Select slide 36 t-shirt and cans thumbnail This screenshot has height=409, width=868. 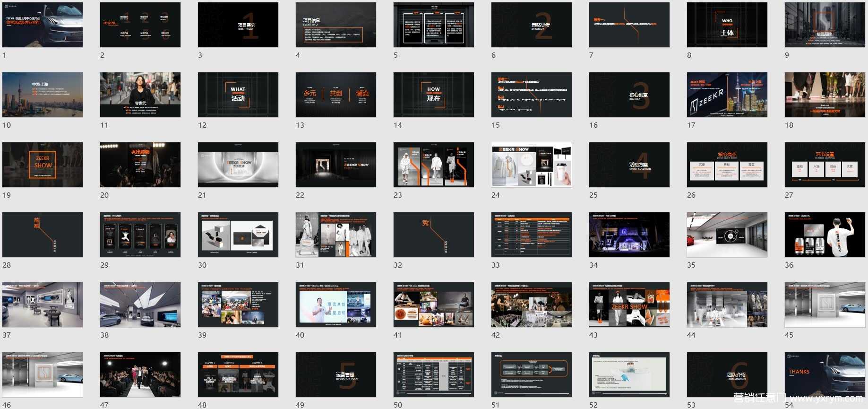(825, 235)
